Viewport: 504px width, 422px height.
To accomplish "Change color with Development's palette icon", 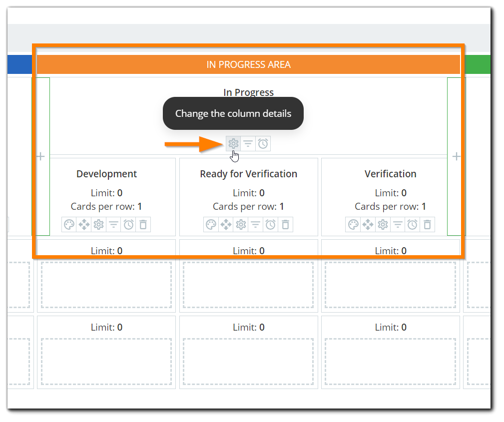I will pos(69,224).
